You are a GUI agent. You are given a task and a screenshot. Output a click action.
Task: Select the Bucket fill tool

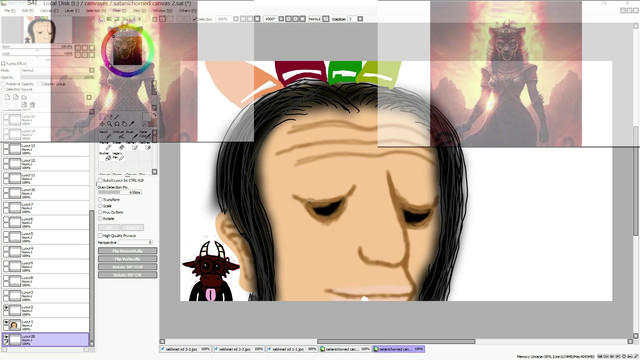[x=108, y=158]
